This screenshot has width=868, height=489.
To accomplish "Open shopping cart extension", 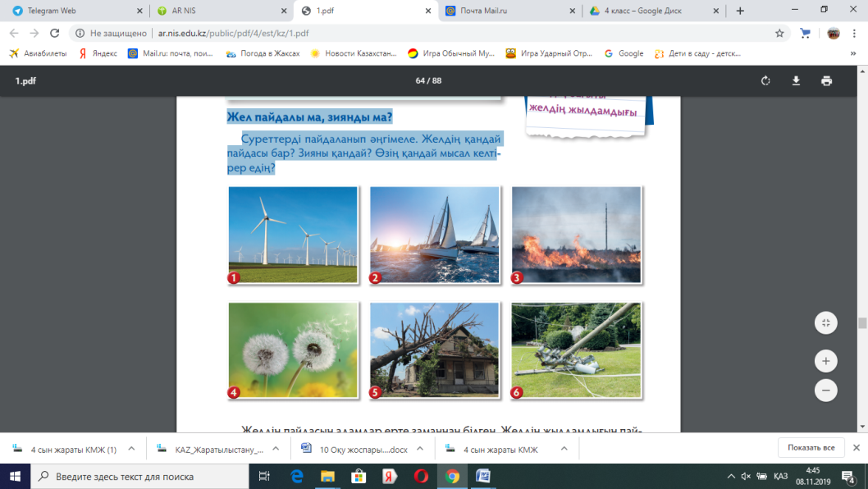I will click(x=806, y=33).
